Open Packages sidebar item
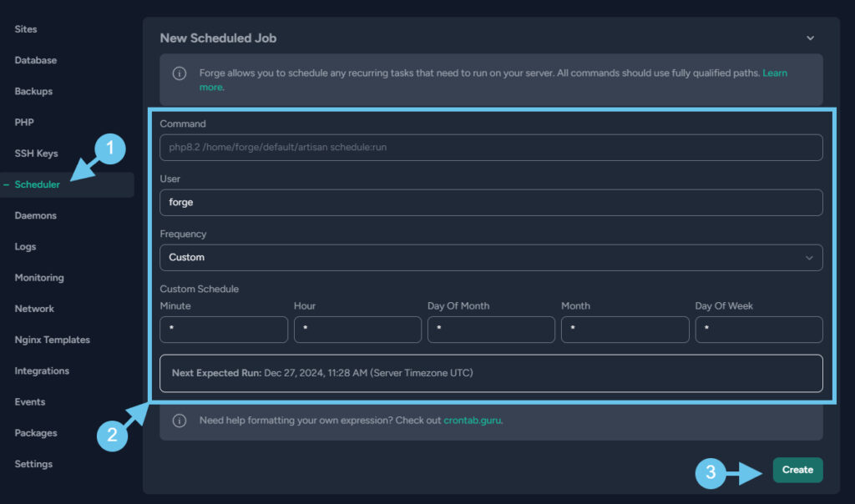 (x=36, y=433)
